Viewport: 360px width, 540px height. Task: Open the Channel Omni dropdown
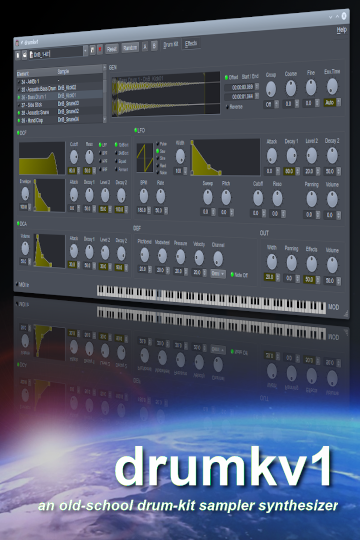point(218,274)
